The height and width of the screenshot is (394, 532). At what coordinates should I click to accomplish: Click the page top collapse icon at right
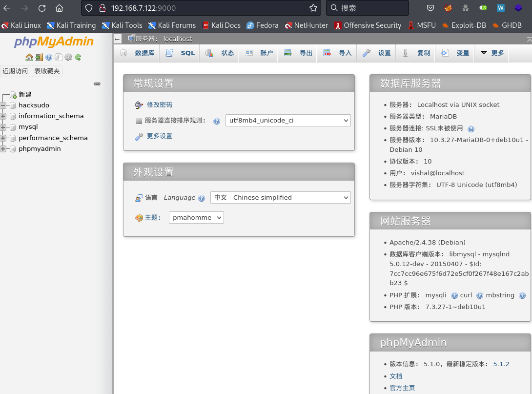(529, 40)
